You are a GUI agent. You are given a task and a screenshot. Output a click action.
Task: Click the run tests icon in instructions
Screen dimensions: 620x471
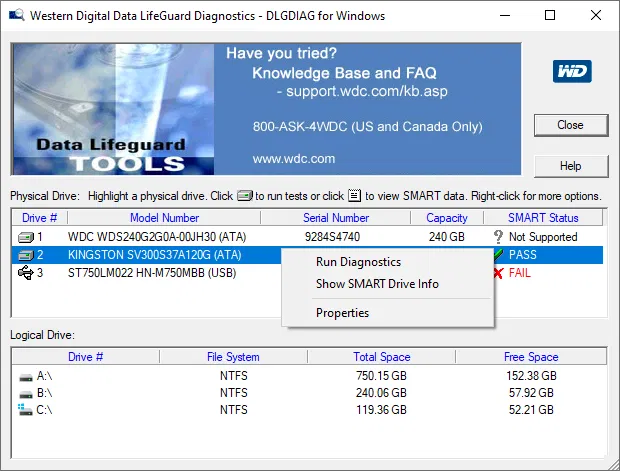[x=245, y=196]
